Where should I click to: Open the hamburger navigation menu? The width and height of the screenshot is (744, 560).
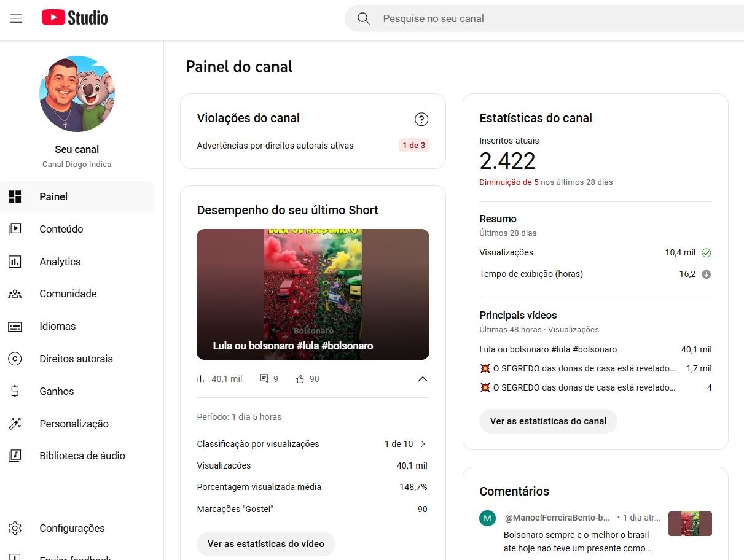click(16, 18)
